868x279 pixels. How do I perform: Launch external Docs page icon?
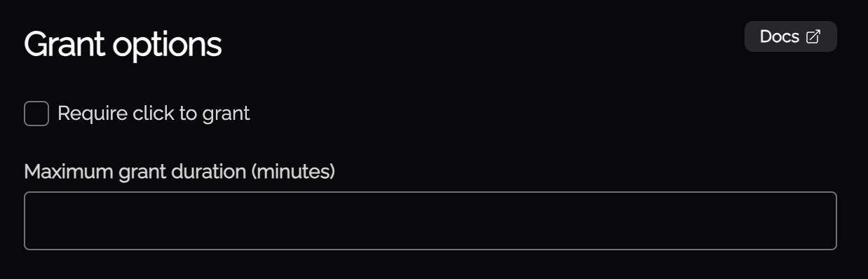813,37
